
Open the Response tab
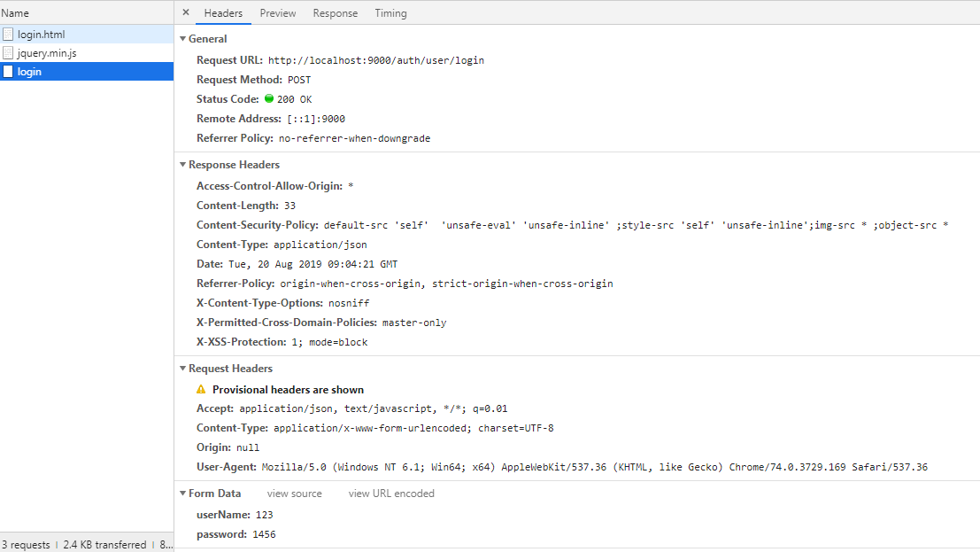pos(335,12)
